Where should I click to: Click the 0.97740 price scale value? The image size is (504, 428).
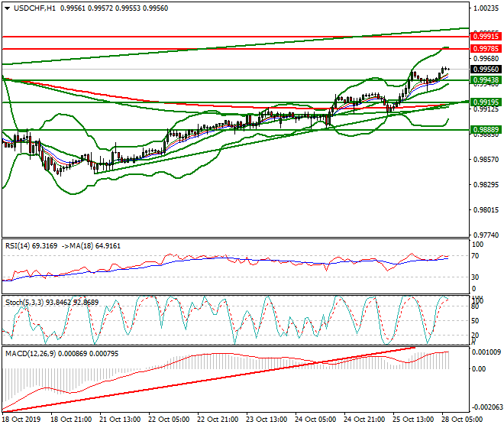tap(486, 235)
